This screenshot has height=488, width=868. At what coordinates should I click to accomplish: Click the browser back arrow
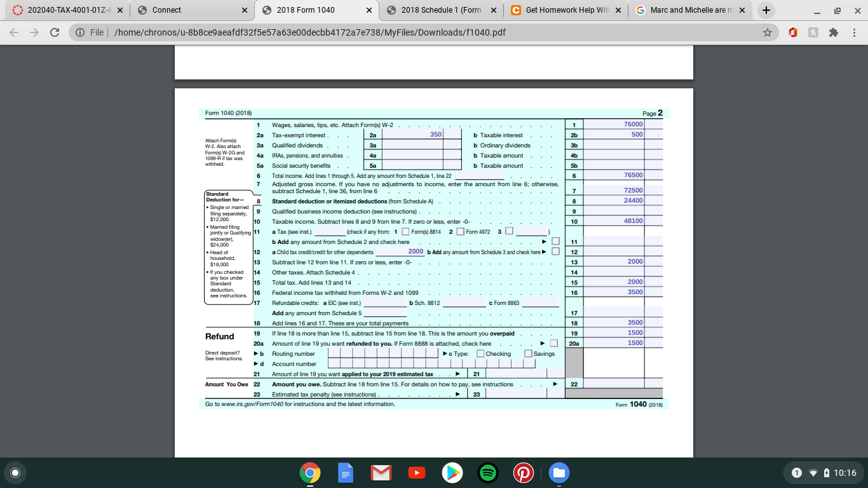(x=15, y=32)
